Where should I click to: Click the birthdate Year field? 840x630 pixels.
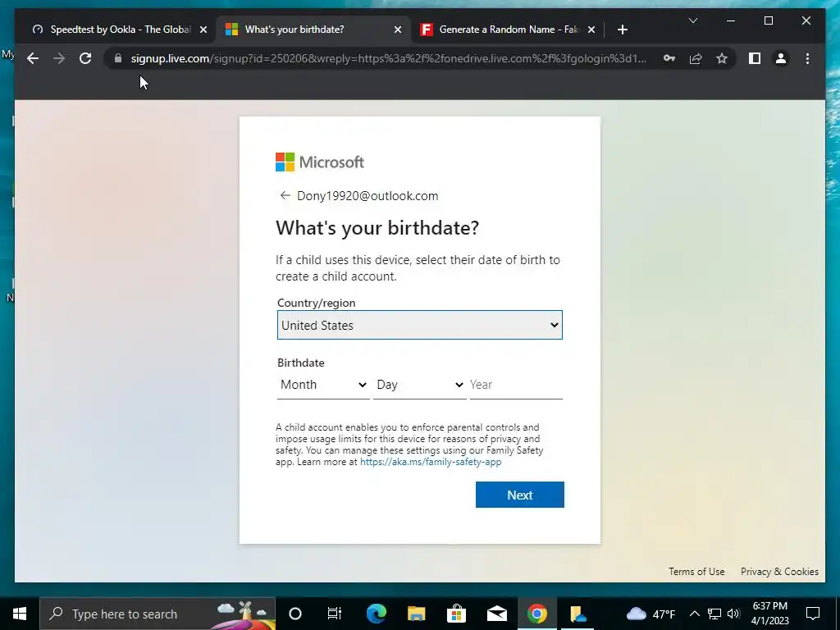click(x=516, y=385)
